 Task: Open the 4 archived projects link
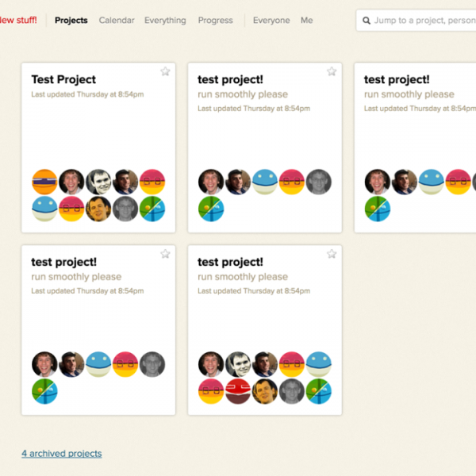pyautogui.click(x=62, y=454)
